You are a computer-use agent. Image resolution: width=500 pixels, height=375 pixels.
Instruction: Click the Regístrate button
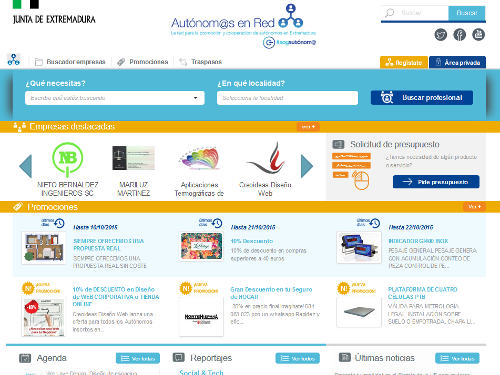[404, 62]
